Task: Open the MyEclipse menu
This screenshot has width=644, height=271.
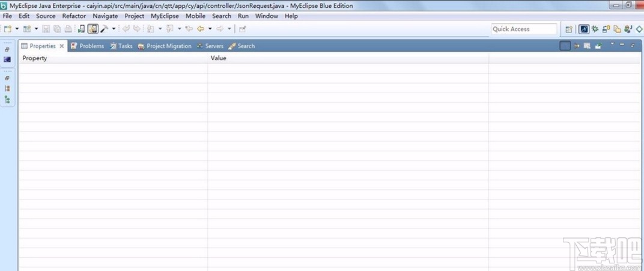Action: coord(165,16)
